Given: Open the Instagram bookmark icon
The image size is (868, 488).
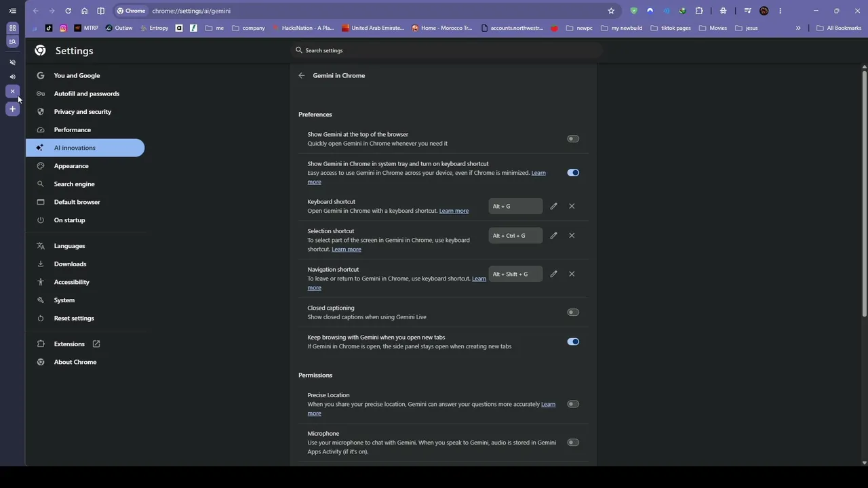Looking at the screenshot, I should 63,28.
